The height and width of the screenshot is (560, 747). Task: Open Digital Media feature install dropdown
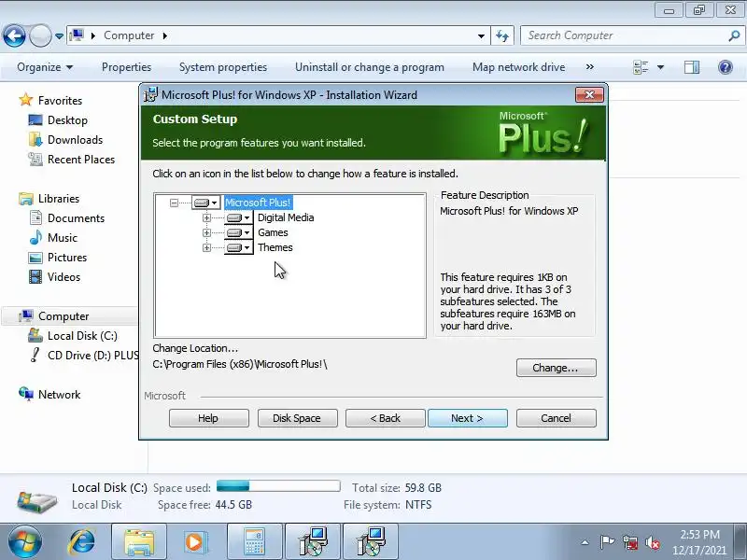pos(238,218)
